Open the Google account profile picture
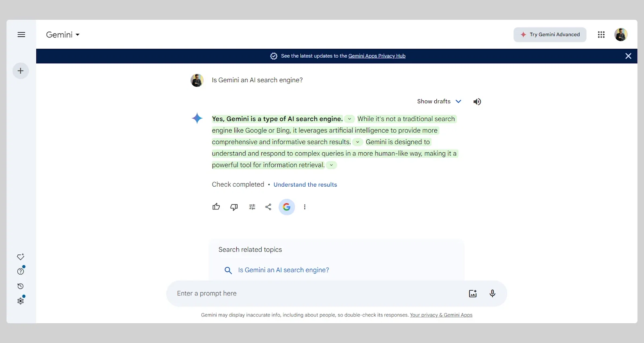 [621, 35]
